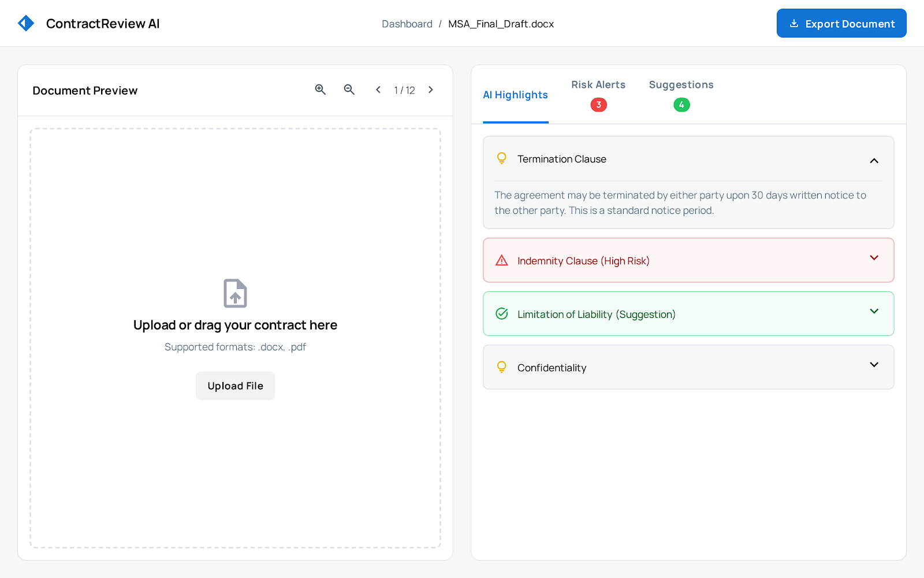Click the Confidentiality lightbulb icon
Viewport: 924px width, 578px height.
click(x=502, y=367)
